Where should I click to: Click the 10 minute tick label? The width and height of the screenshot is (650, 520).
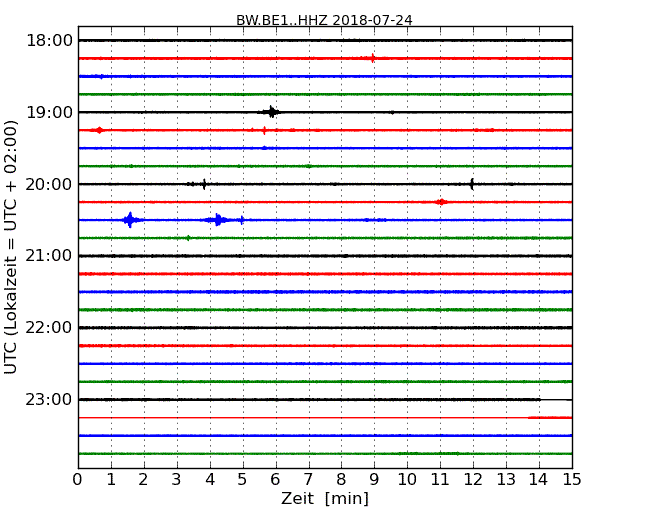pos(407,479)
